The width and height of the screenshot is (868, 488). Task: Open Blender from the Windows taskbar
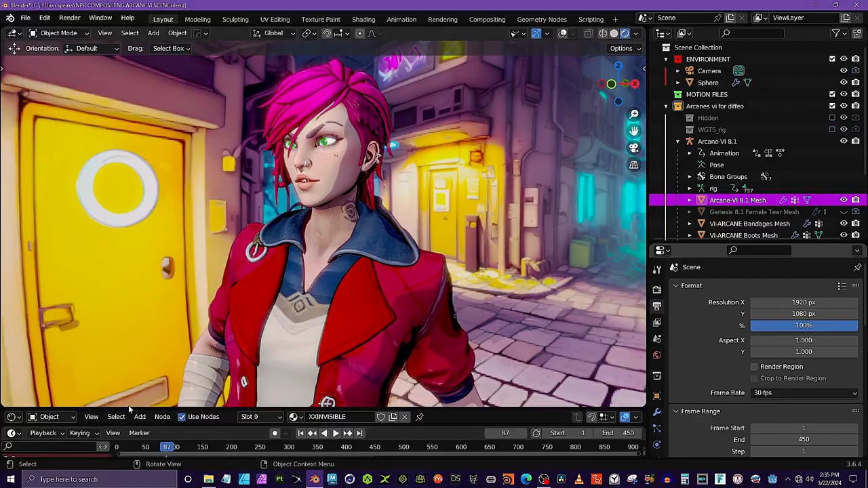pos(315,479)
